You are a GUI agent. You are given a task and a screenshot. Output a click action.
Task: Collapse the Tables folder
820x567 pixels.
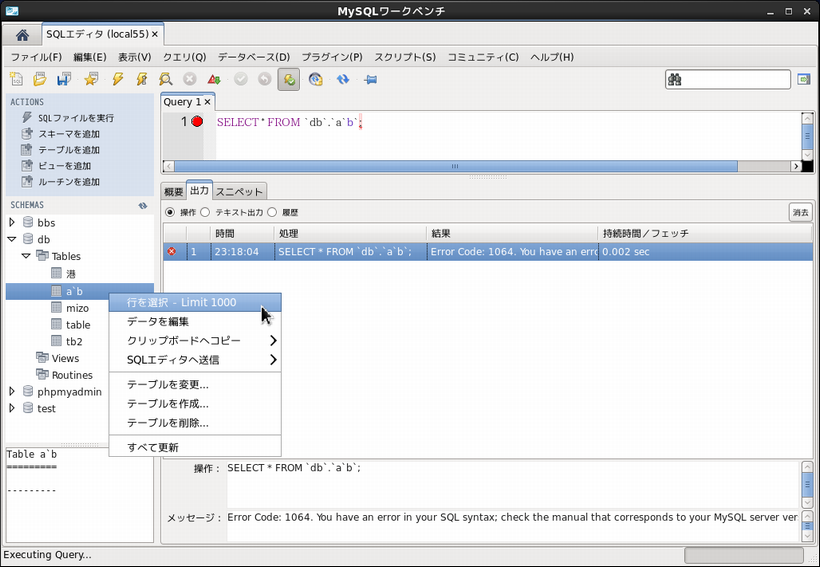[x=26, y=256]
